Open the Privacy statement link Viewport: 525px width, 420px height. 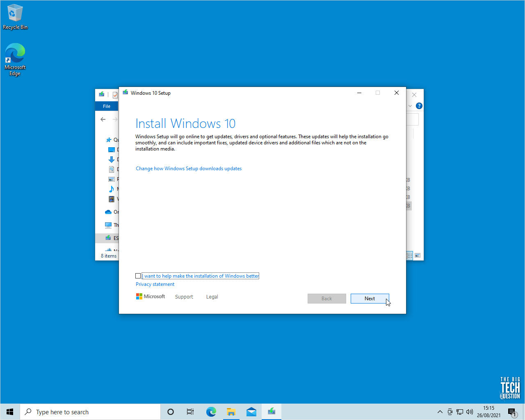click(x=155, y=284)
